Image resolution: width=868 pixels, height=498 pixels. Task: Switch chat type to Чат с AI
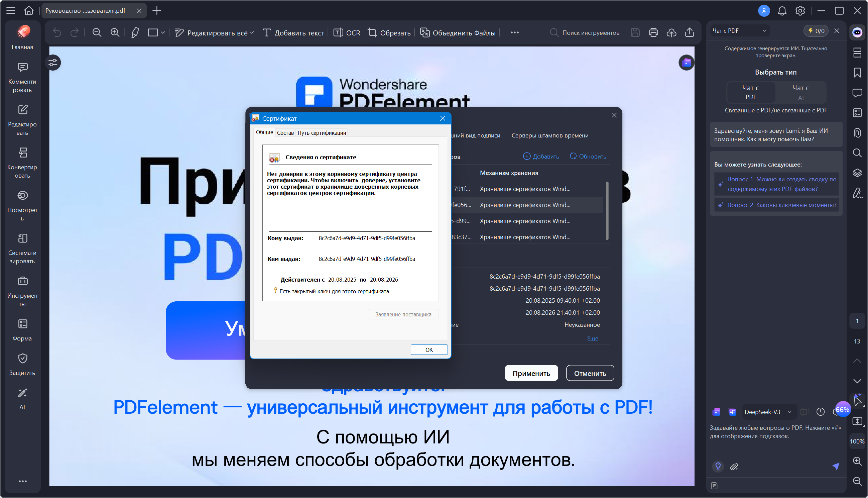tap(800, 92)
